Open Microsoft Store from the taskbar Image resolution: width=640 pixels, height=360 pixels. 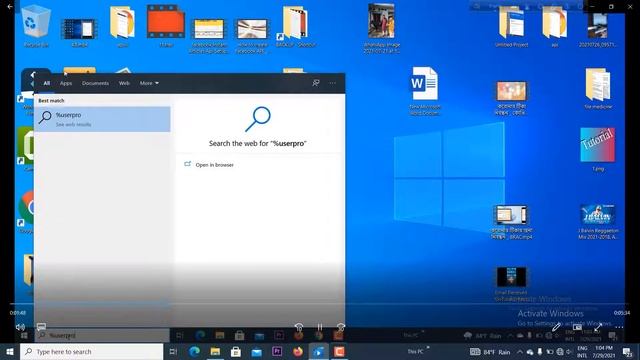coord(236,351)
